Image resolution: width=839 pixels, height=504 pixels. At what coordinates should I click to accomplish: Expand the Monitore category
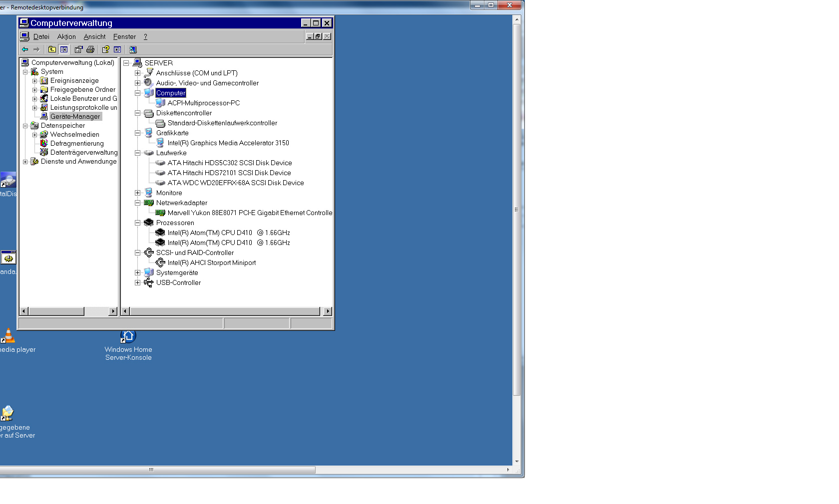tap(137, 193)
